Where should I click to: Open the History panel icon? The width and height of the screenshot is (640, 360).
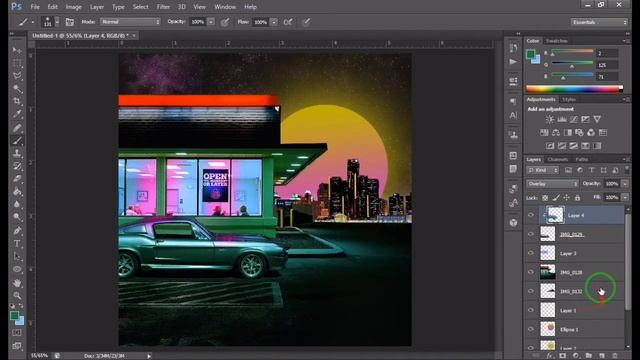coord(513,48)
